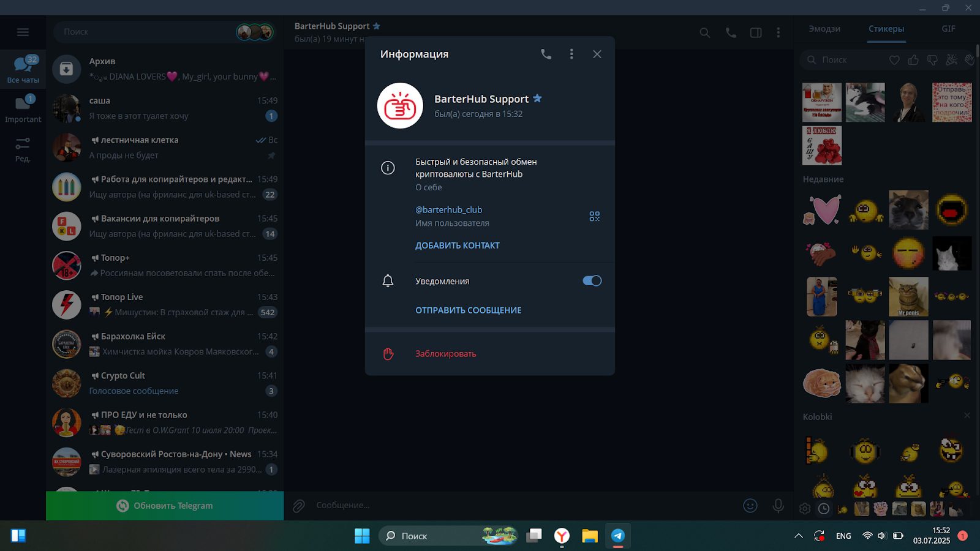Click the Сообщение message input field
The width and height of the screenshot is (980, 551).
pos(524,505)
